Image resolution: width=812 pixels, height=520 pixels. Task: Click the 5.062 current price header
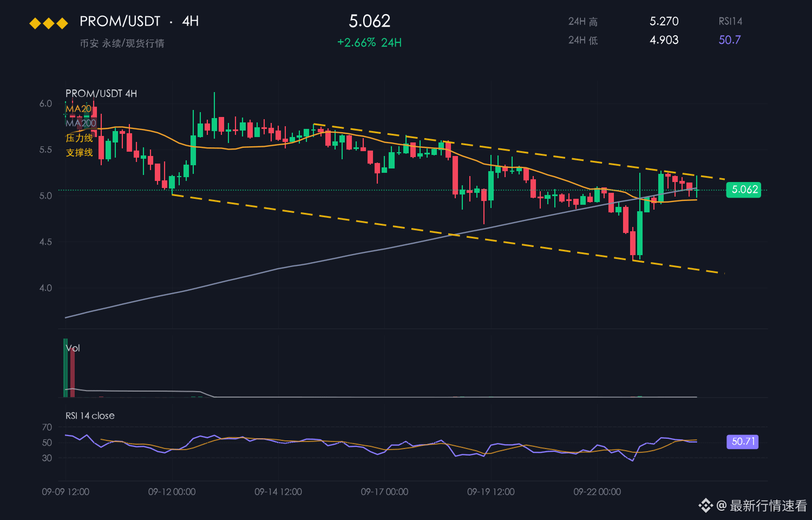(370, 21)
